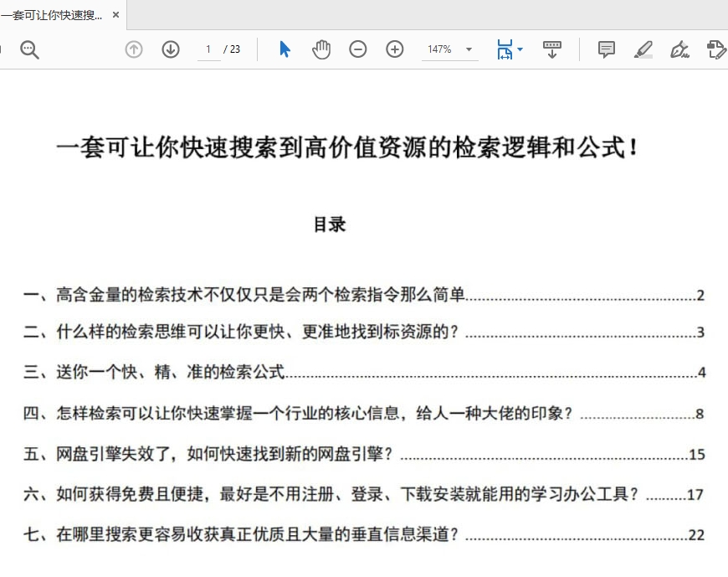Select the arrow selection tool
Image resolution: width=728 pixels, height=577 pixels.
point(285,49)
